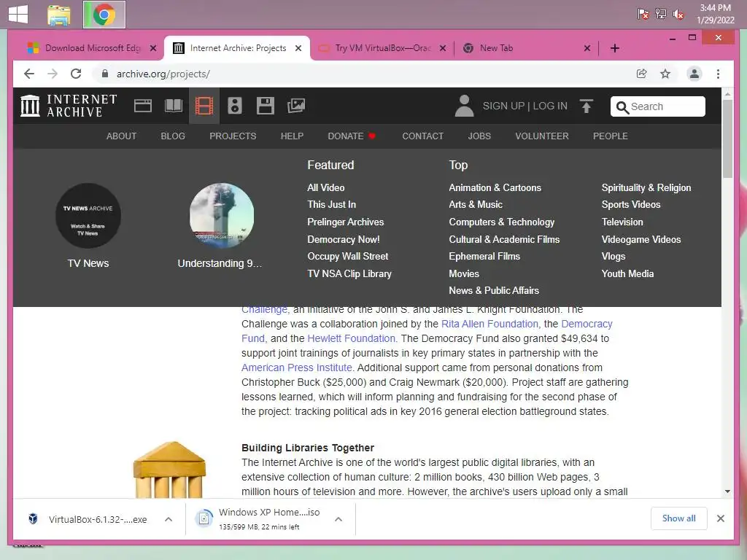Expand VirtualBox download options chevron
The height and width of the screenshot is (560, 747).
tap(169, 519)
